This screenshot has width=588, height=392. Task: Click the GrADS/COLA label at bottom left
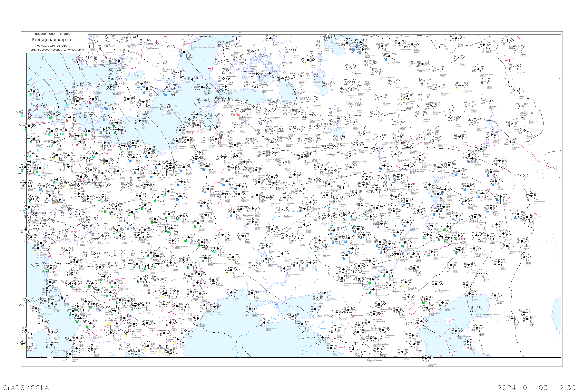click(x=26, y=387)
